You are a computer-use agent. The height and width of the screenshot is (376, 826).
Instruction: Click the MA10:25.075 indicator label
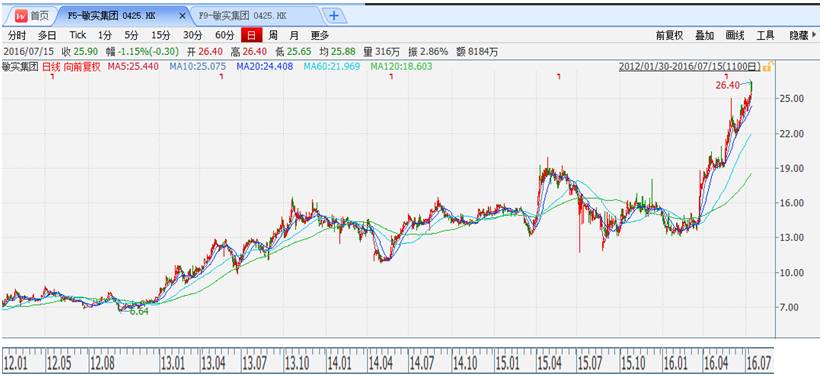coord(197,66)
